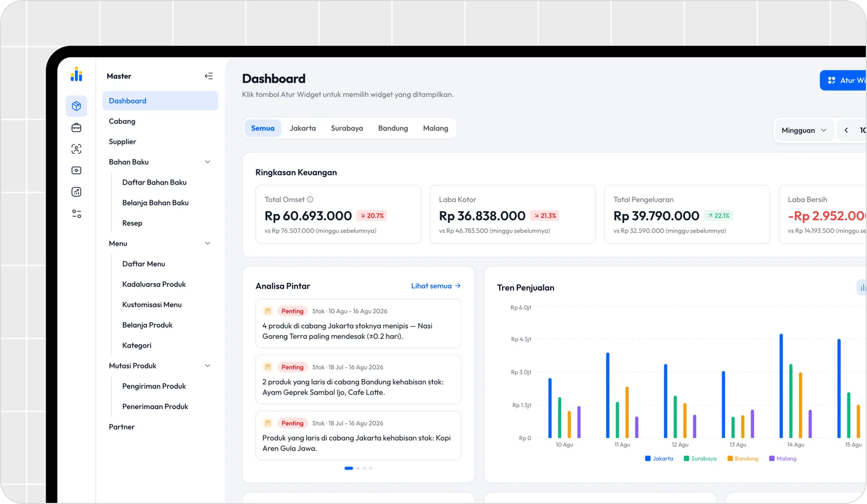Open Kadaluarsa Produk
This screenshot has width=867, height=504.
tap(154, 284)
